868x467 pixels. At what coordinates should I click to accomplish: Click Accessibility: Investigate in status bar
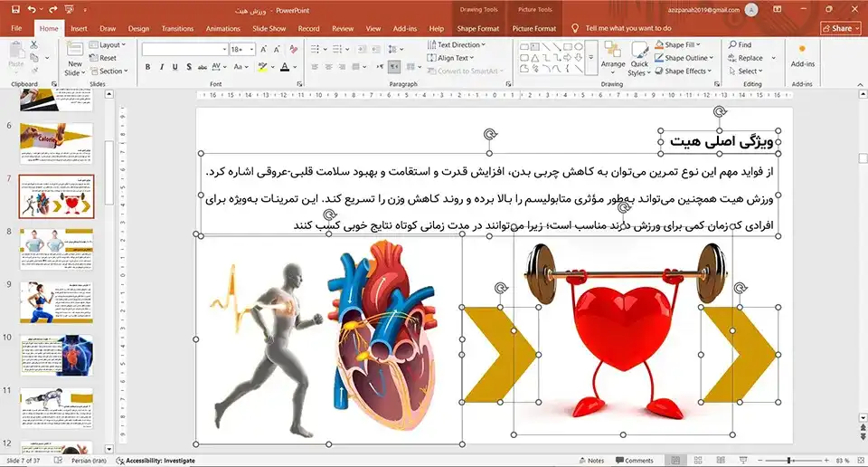156,461
